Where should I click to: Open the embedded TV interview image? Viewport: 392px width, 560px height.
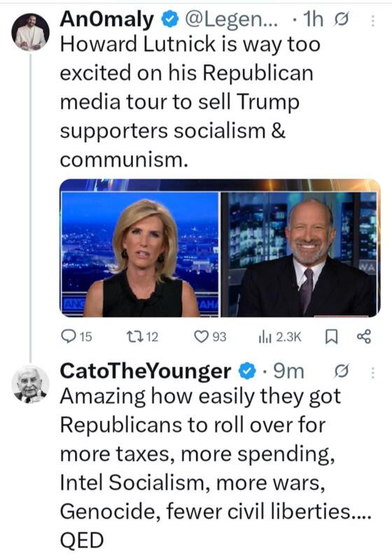point(220,248)
